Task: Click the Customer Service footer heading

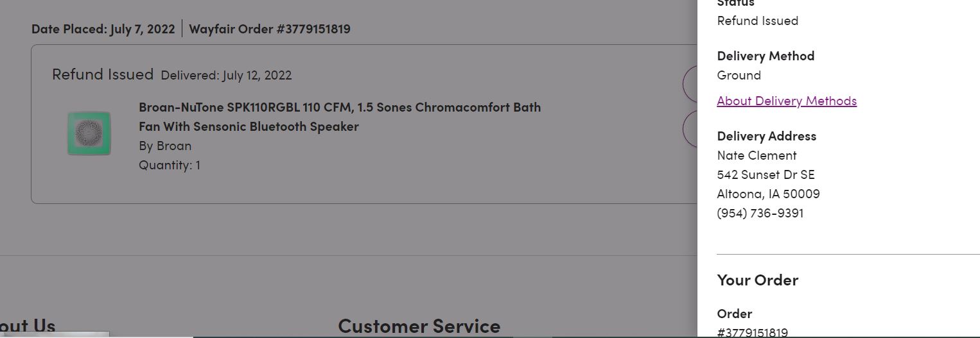Action: 419,326
